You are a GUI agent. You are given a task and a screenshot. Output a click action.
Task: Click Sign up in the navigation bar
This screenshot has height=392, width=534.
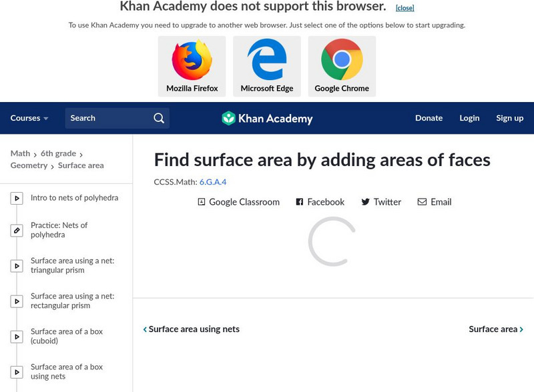pyautogui.click(x=509, y=118)
